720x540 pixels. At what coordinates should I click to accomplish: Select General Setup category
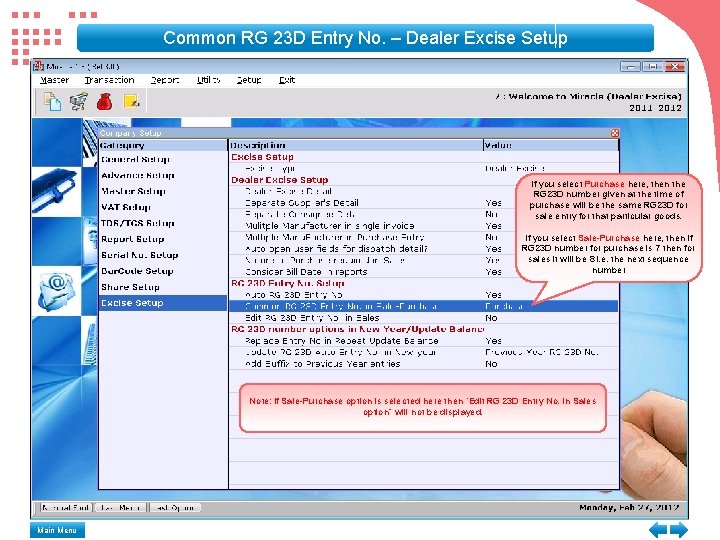(x=163, y=159)
